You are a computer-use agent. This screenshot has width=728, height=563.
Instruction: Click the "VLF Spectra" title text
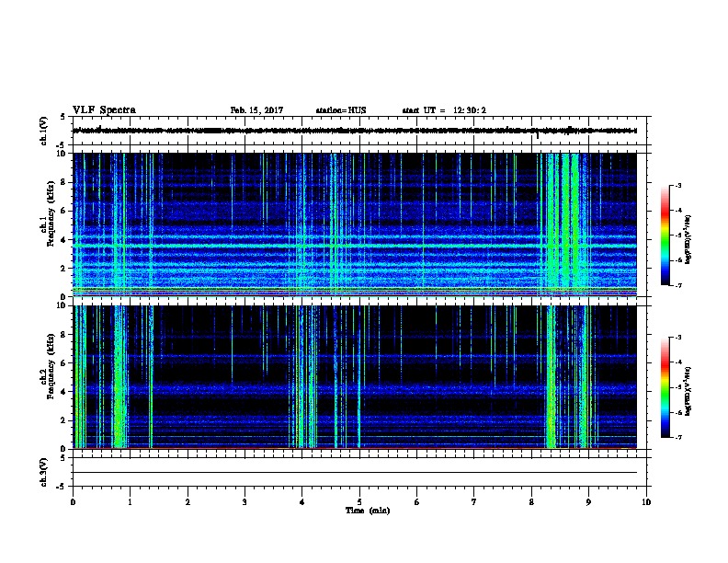click(104, 110)
